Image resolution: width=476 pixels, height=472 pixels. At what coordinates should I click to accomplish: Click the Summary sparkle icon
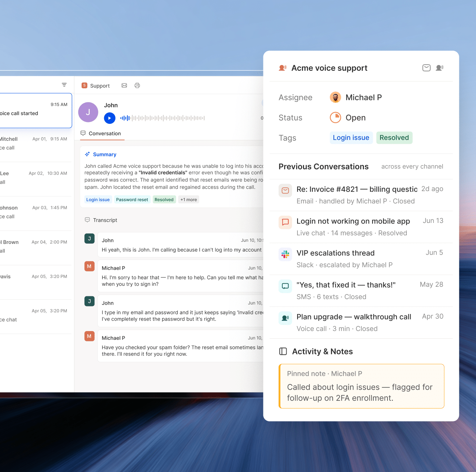point(87,154)
